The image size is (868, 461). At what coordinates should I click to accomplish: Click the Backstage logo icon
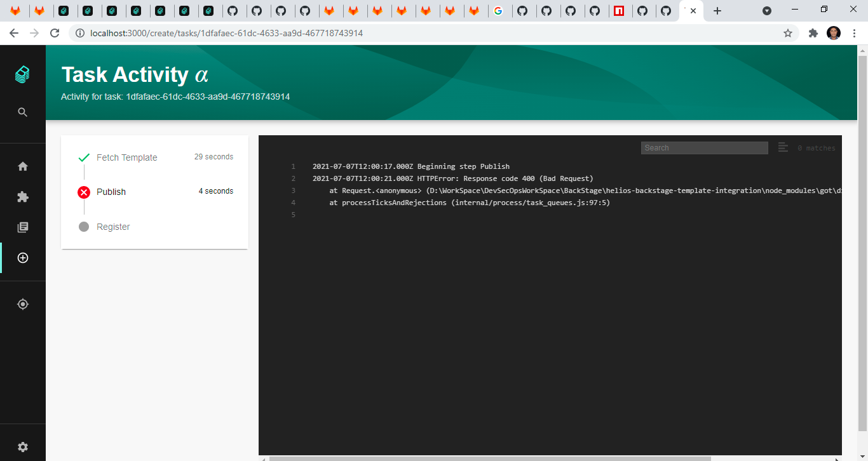(x=22, y=74)
